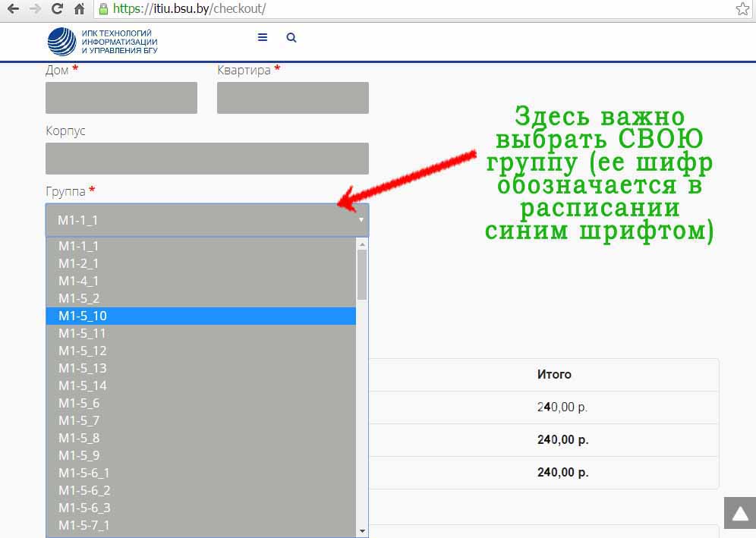
Task: Bookmark page with the star icon
Action: point(742,8)
